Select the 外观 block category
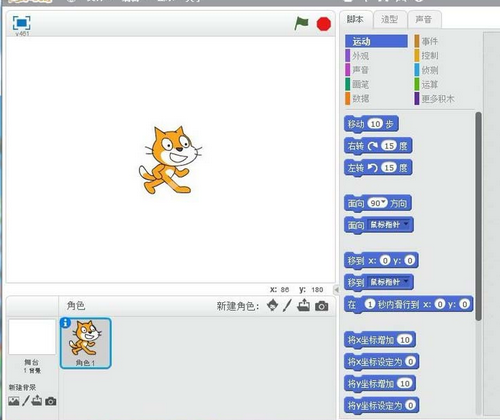The height and width of the screenshot is (420, 500). tap(361, 56)
